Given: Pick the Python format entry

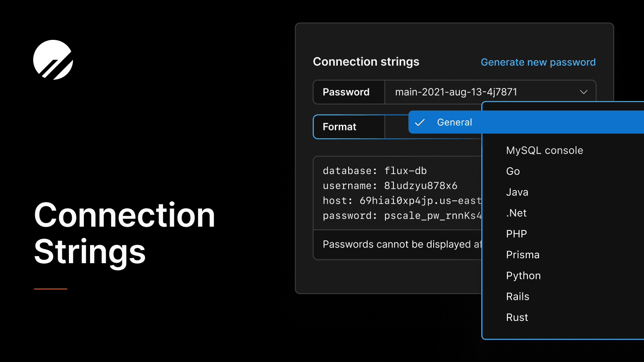Looking at the screenshot, I should (x=523, y=275).
